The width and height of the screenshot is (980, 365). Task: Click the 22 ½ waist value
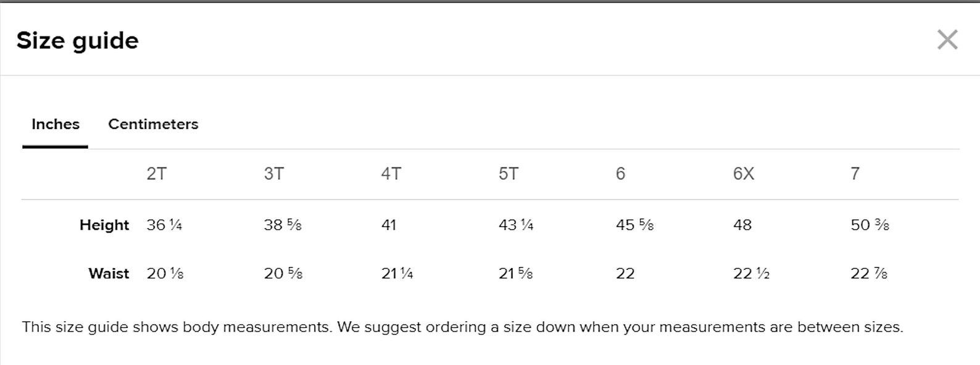[751, 274]
